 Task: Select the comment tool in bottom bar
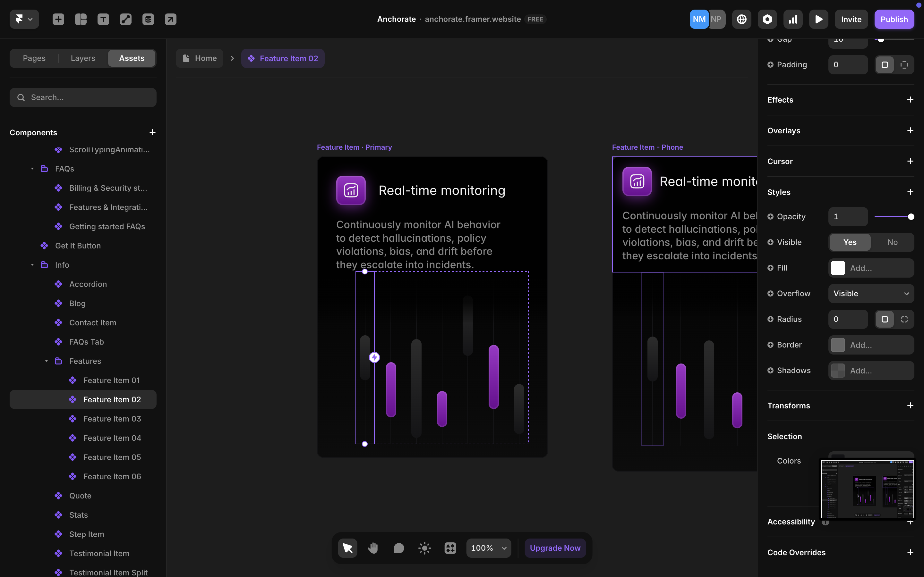(x=398, y=548)
